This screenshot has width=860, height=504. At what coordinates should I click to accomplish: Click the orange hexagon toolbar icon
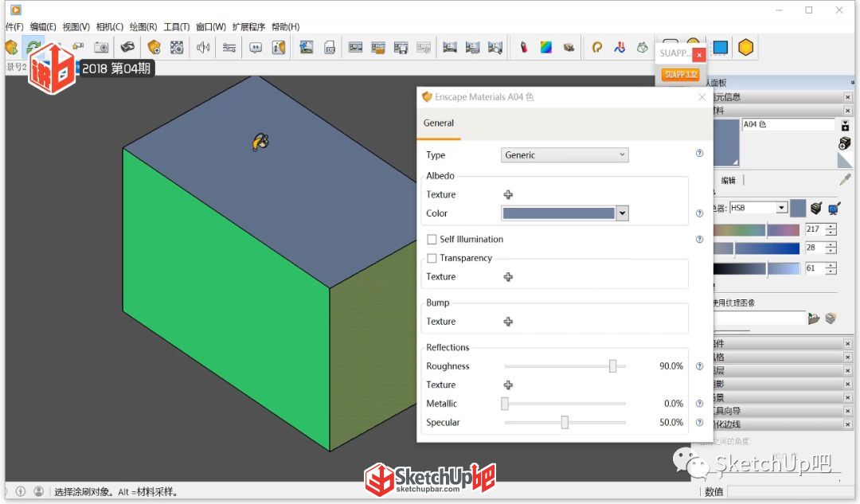(745, 48)
